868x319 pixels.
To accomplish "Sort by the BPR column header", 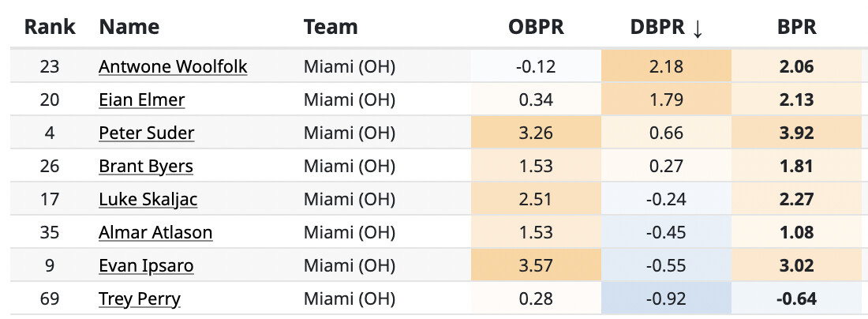I will click(796, 27).
